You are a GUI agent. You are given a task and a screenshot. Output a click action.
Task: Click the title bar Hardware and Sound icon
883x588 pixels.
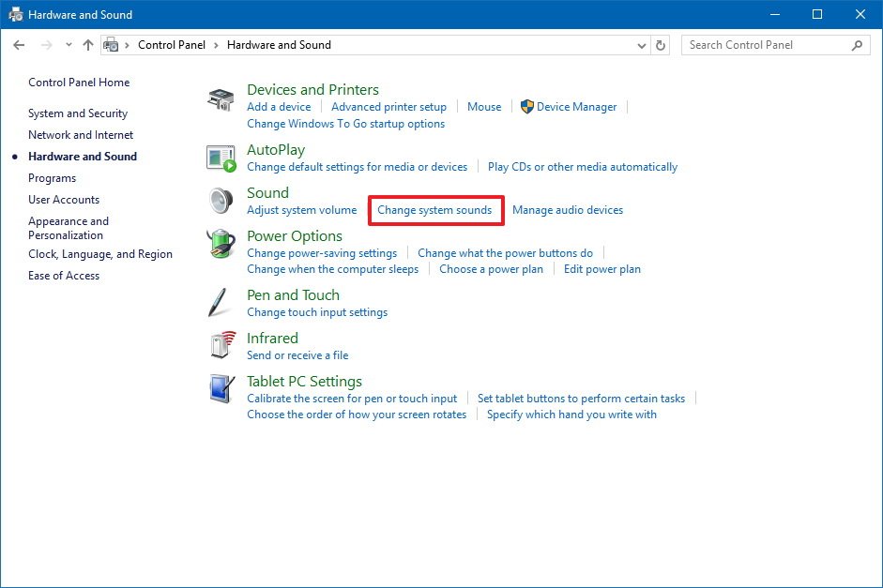coord(15,15)
